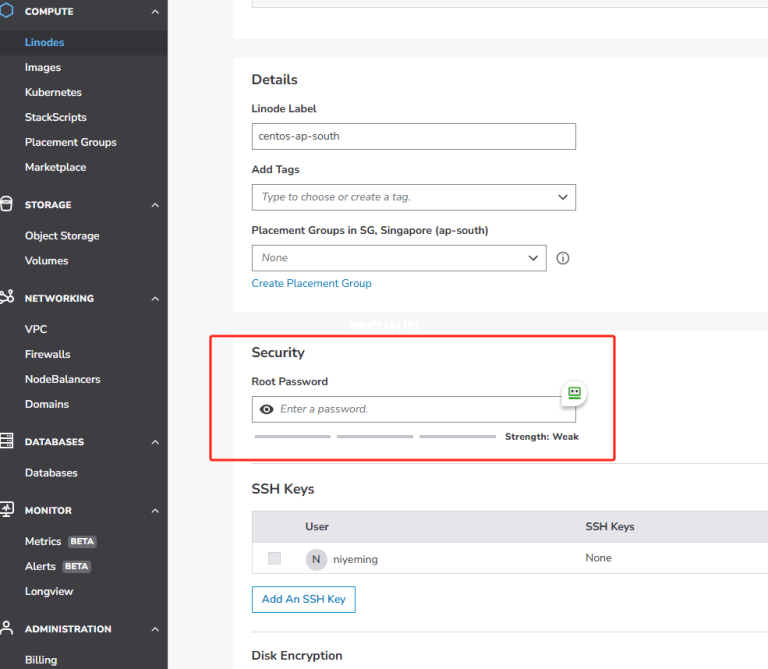Image resolution: width=768 pixels, height=669 pixels.
Task: Click the Compute hexagon icon in sidebar
Action: [x=7, y=11]
